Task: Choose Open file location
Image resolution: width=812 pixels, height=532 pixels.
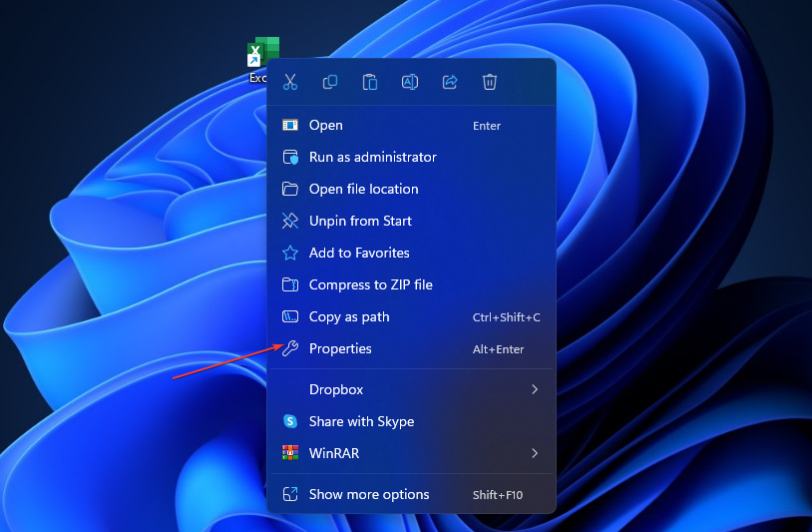Action: click(x=411, y=189)
